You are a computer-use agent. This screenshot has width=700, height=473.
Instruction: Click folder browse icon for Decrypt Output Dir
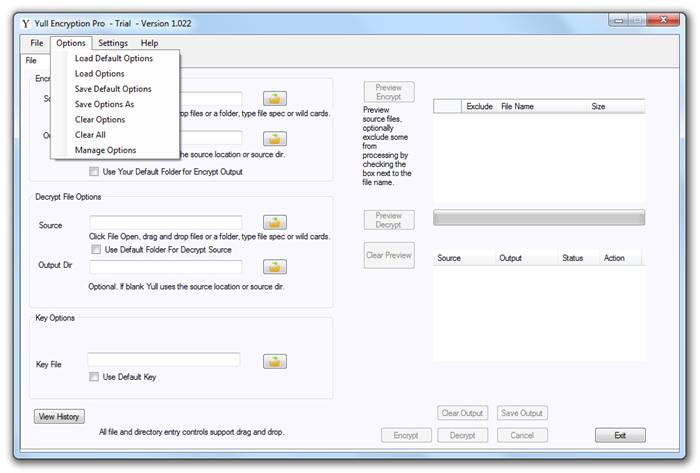(275, 267)
